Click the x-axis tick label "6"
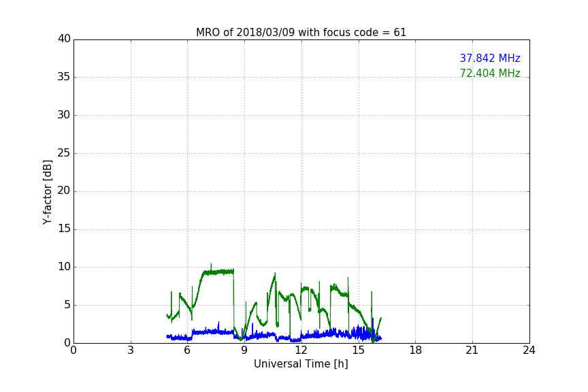This screenshot has height=392, width=588. pyautogui.click(x=187, y=350)
